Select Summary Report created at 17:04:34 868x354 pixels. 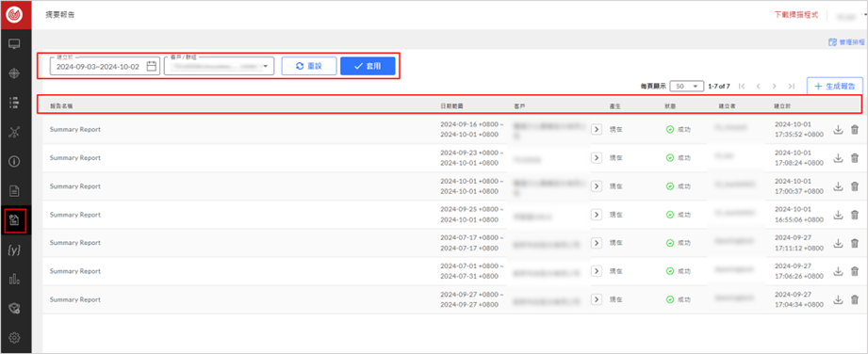[75, 299]
